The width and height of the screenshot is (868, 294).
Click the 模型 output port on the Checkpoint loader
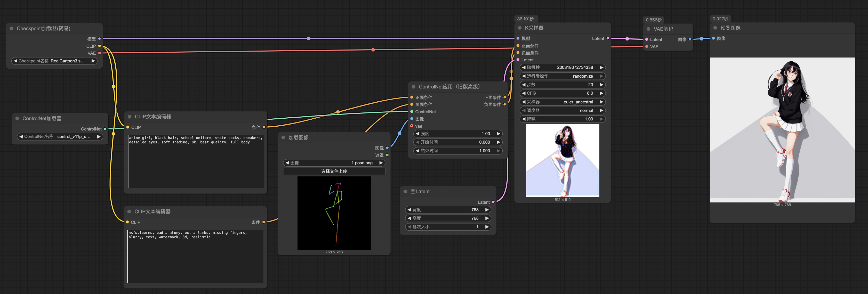click(x=99, y=39)
